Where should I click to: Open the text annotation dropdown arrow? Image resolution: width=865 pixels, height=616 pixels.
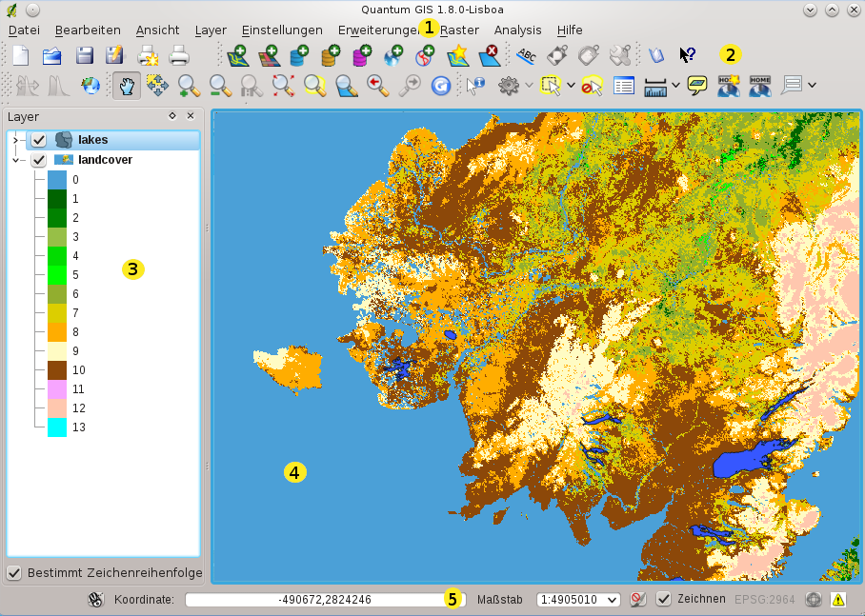click(x=812, y=86)
